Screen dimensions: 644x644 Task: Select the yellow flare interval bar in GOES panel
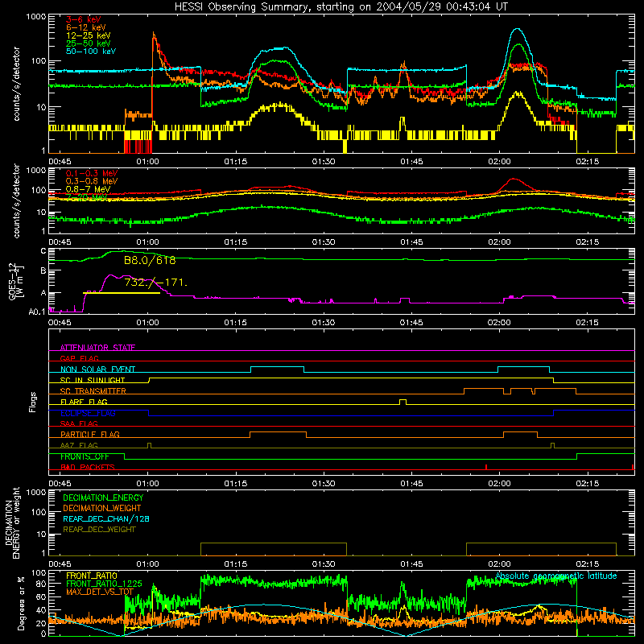pos(122,293)
